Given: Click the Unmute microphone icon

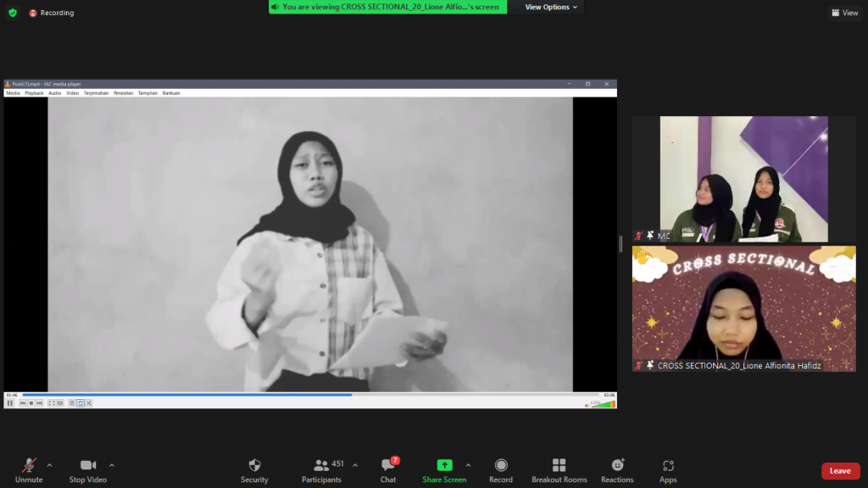Looking at the screenshot, I should (x=29, y=465).
